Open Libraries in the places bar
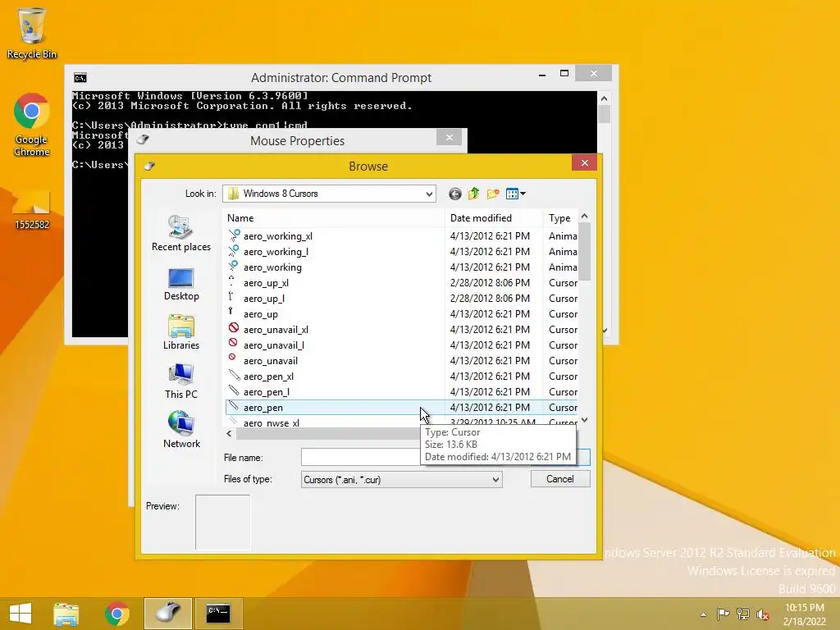The width and height of the screenshot is (840, 630). pyautogui.click(x=181, y=333)
